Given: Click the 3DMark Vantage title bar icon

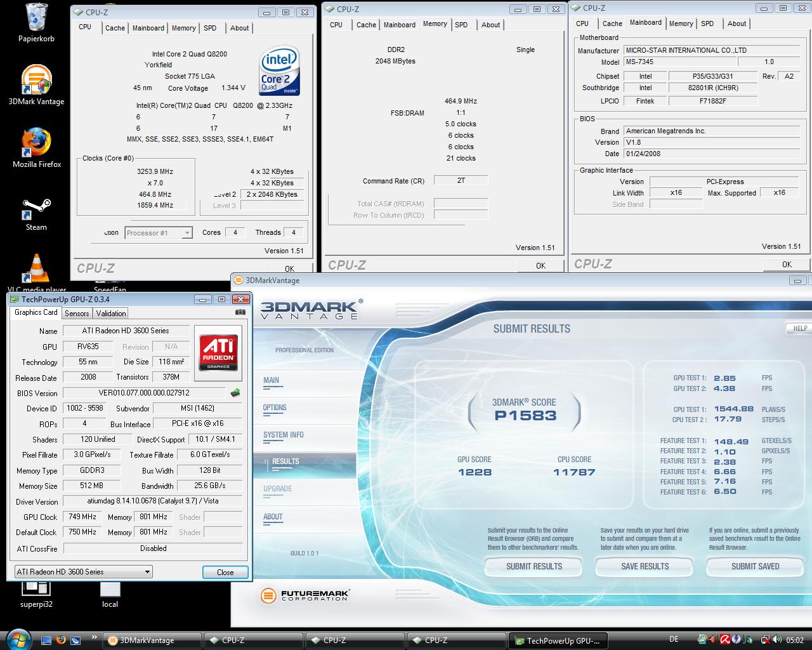Looking at the screenshot, I should coord(239,281).
